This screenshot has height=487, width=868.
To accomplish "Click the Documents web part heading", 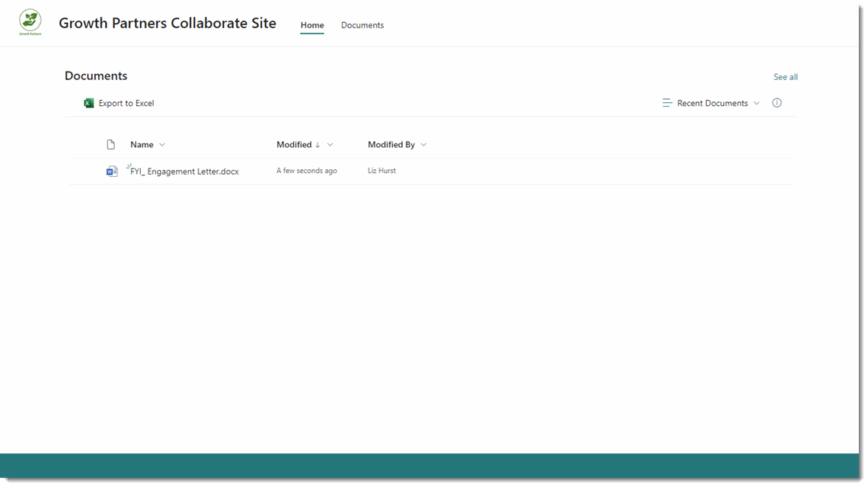I will coord(96,76).
